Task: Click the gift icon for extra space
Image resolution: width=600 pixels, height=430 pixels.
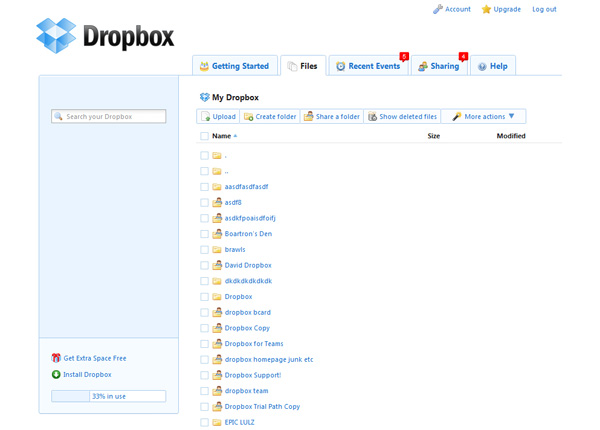Action: pyautogui.click(x=56, y=358)
